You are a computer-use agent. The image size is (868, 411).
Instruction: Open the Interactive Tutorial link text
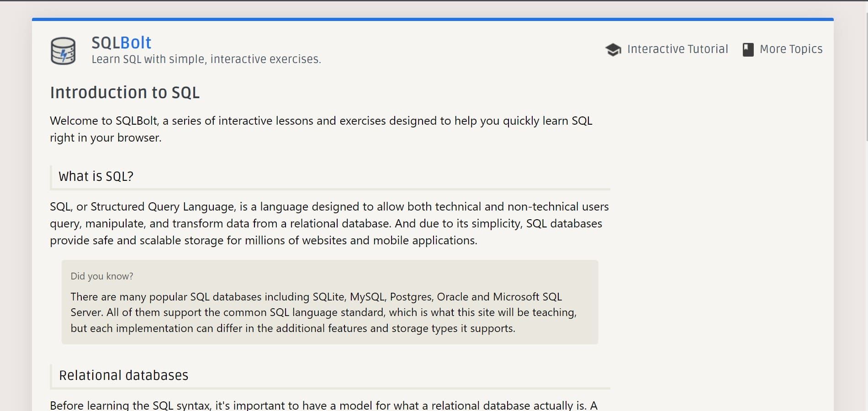(677, 49)
